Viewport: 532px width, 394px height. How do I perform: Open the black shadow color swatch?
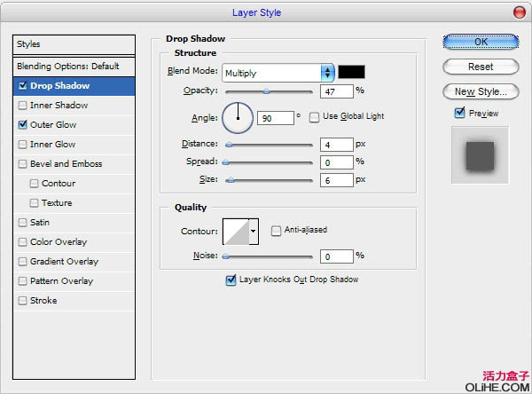(x=351, y=72)
